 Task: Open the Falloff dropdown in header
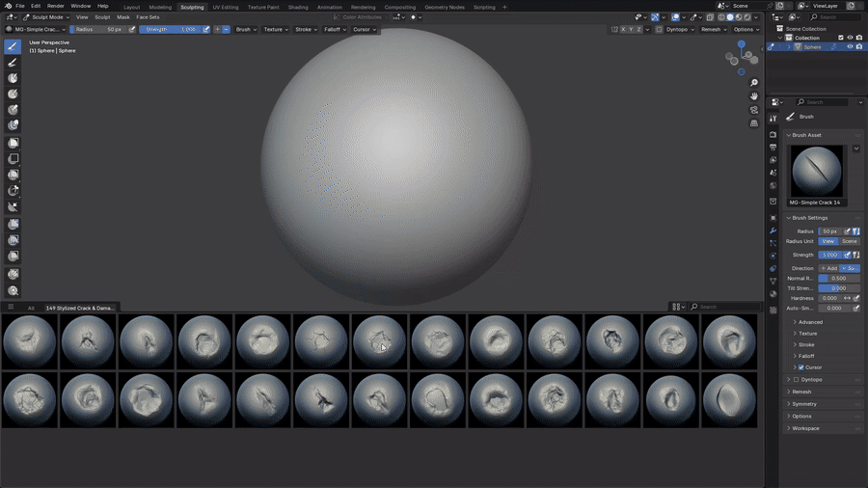[x=335, y=29]
